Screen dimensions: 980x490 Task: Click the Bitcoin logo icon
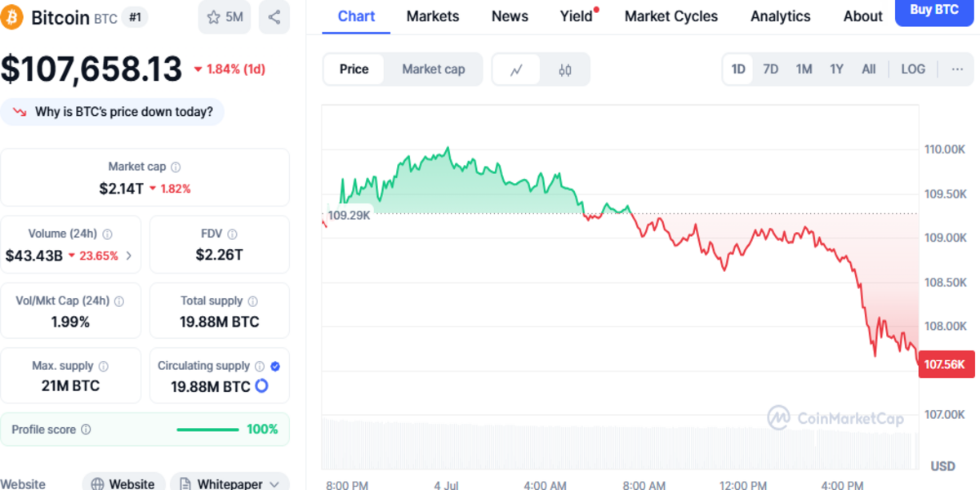click(13, 17)
